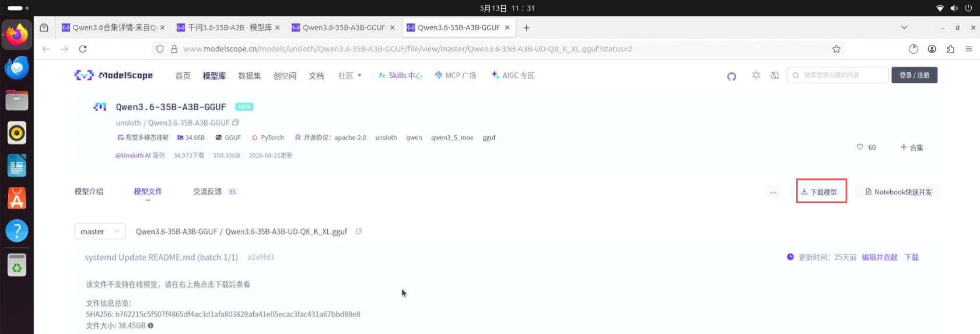Open Ubuntu App Center from the dock
980x334 pixels.
click(x=17, y=198)
